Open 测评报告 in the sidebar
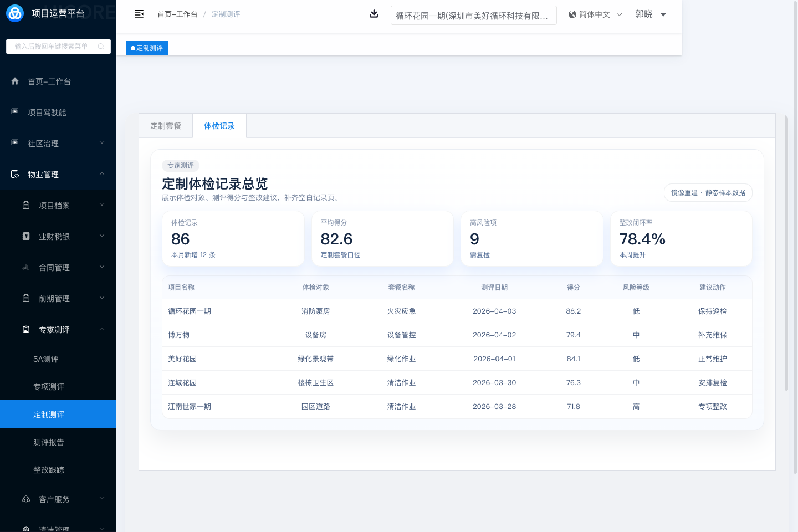The image size is (798, 532). [x=49, y=442]
